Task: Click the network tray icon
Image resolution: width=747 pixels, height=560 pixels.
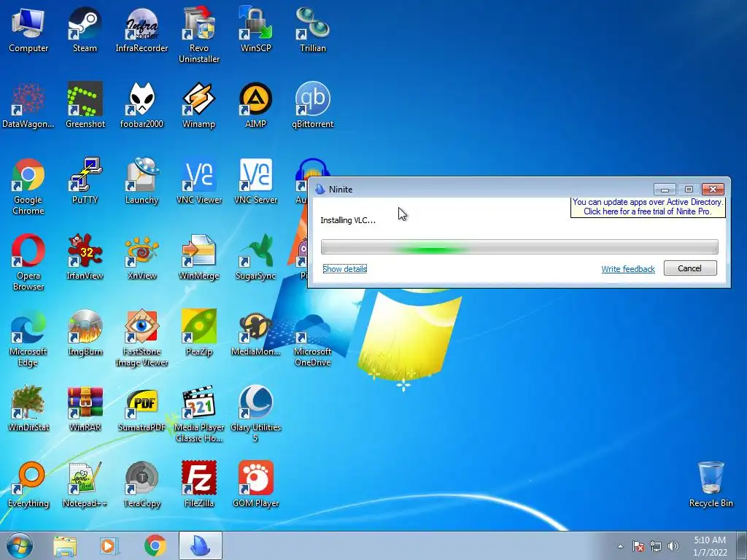Action: click(656, 546)
